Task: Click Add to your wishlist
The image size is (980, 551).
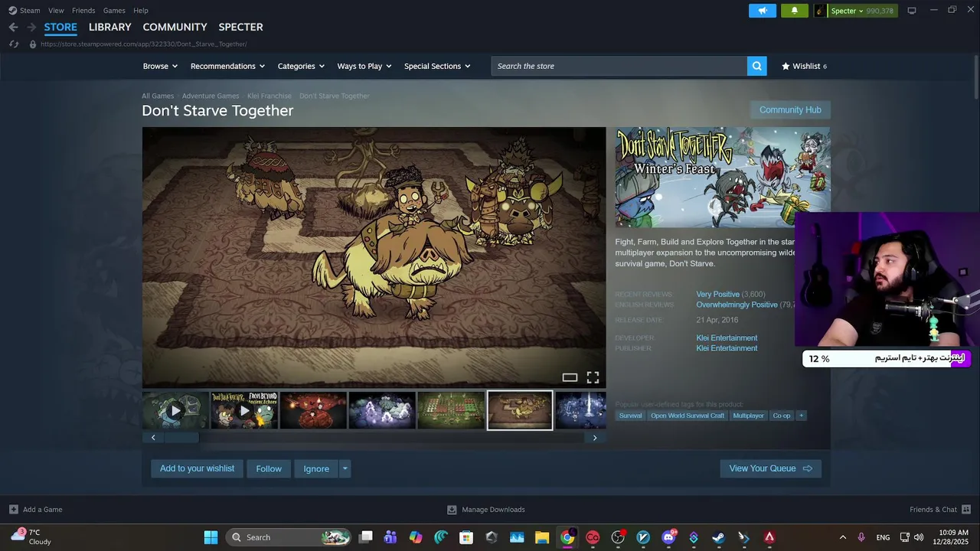Action: point(197,468)
